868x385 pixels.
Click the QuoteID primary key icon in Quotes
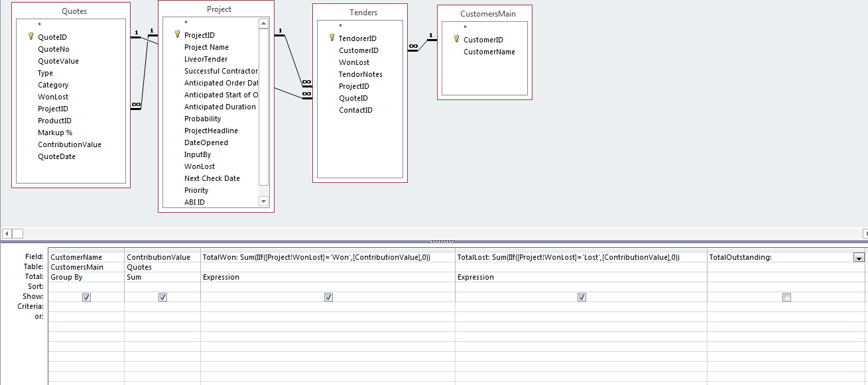(31, 37)
